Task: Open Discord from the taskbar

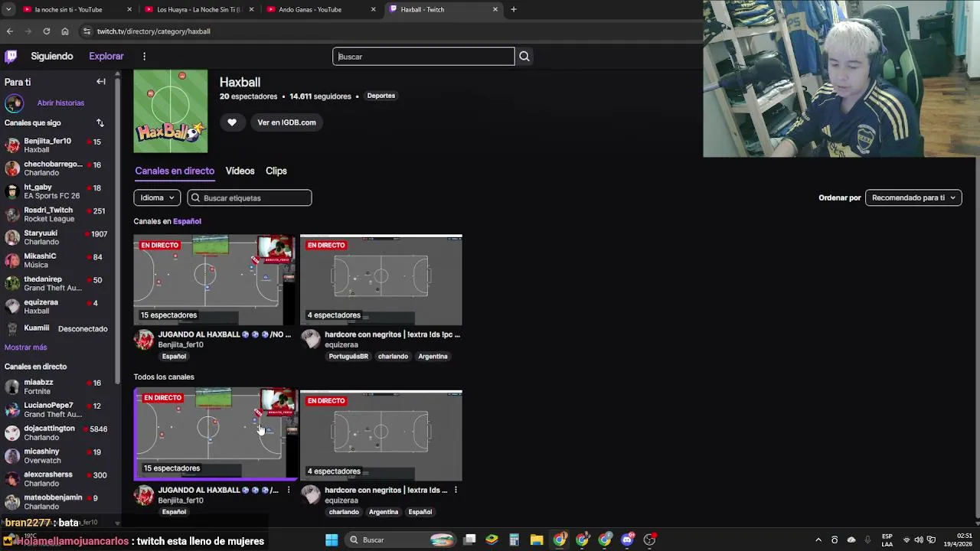Action: pos(628,540)
